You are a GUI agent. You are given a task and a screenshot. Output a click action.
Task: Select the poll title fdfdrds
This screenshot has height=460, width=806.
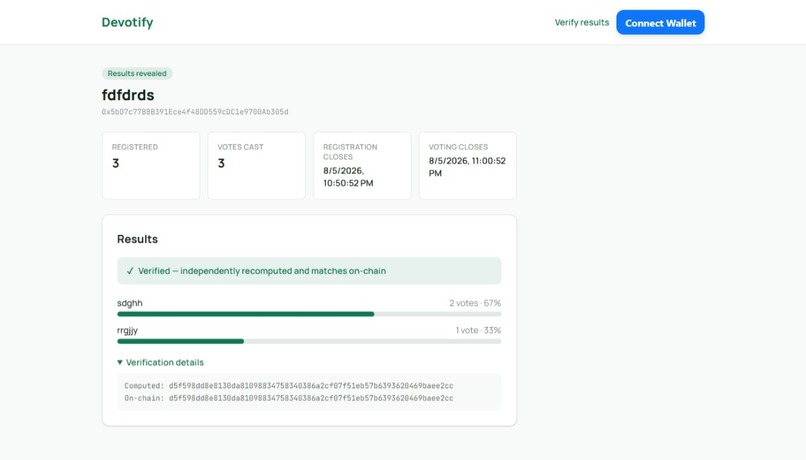128,95
